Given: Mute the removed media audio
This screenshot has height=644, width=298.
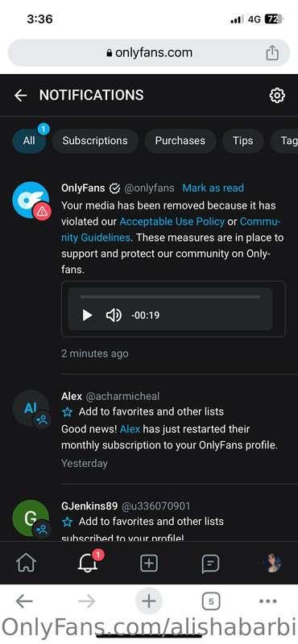Looking at the screenshot, I should pyautogui.click(x=114, y=315).
